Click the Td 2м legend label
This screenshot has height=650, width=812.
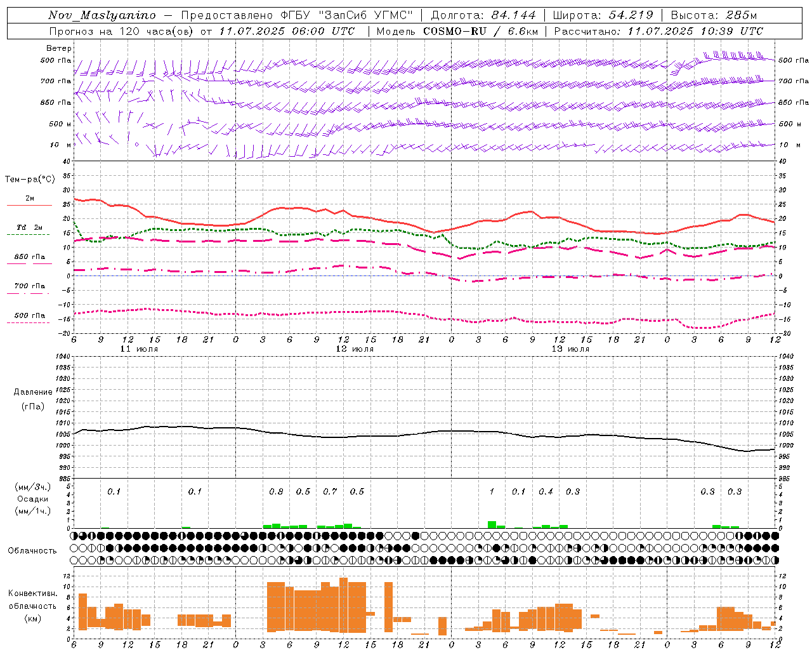tap(30, 227)
